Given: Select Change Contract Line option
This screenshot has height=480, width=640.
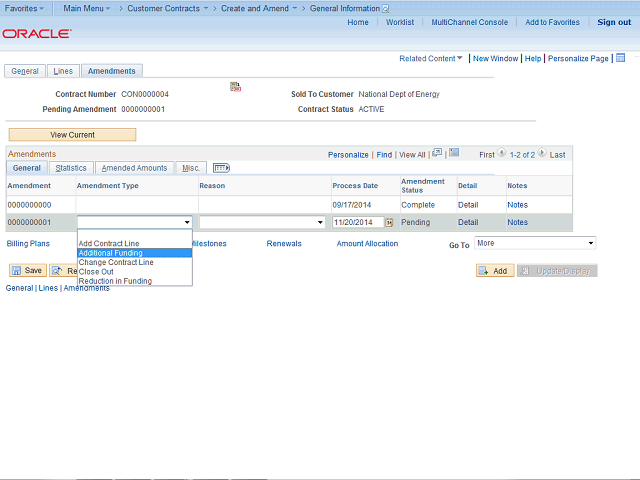Looking at the screenshot, I should pos(135,262).
